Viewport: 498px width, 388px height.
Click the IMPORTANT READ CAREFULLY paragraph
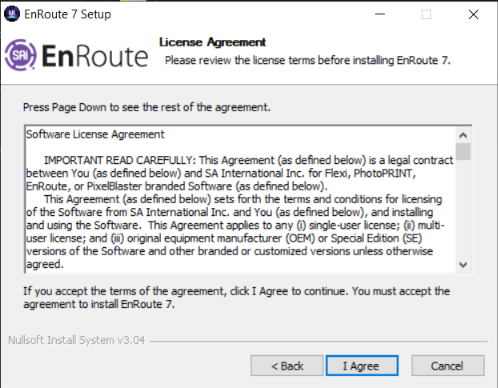click(240, 173)
